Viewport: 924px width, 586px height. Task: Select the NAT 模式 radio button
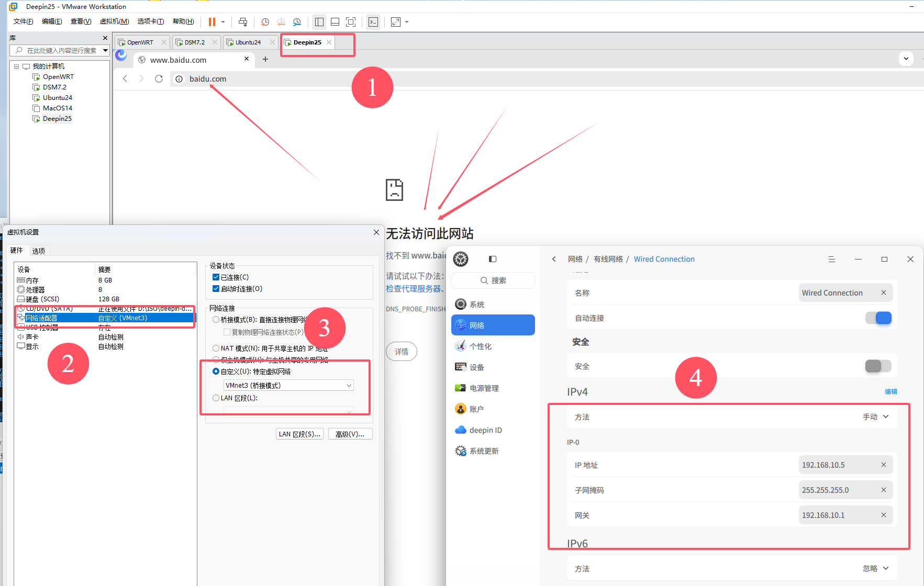(x=216, y=348)
